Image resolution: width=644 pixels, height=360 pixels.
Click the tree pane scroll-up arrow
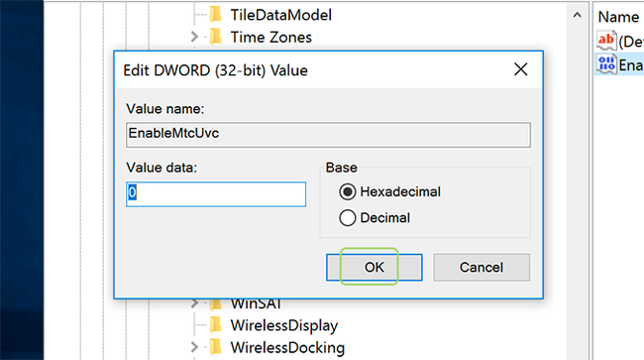[577, 16]
